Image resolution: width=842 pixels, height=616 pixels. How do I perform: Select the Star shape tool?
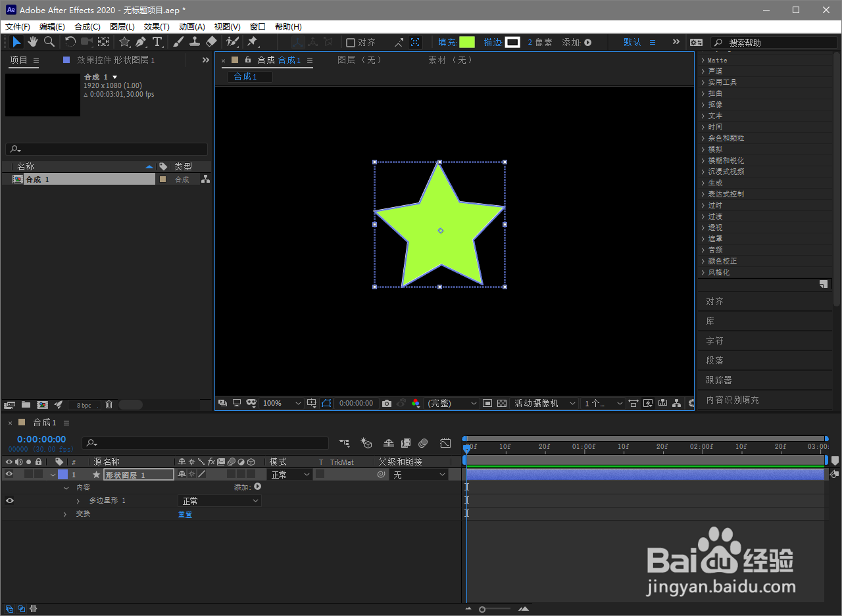click(x=124, y=42)
